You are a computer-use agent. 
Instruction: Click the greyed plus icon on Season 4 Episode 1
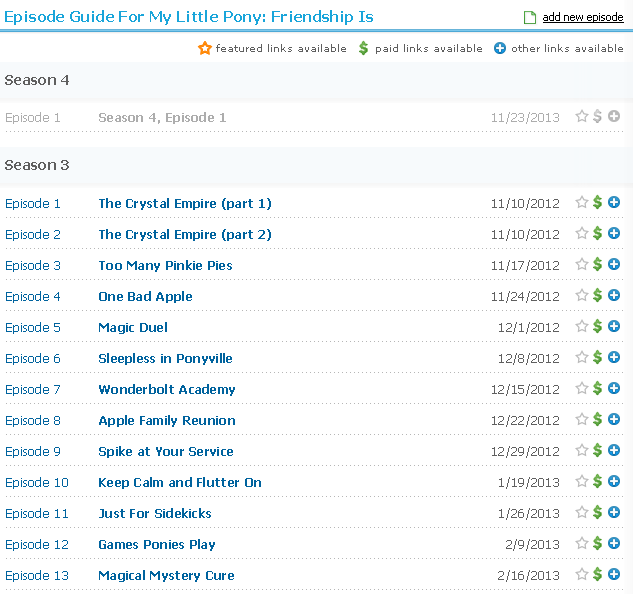614,116
